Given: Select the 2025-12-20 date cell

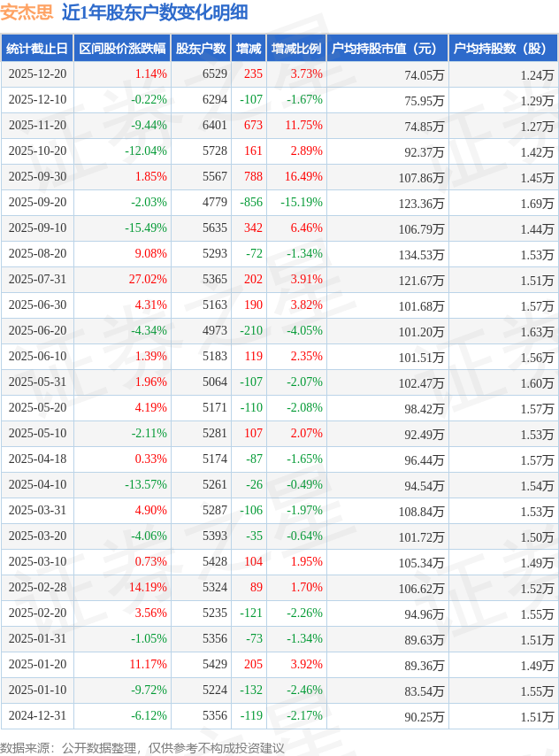Looking at the screenshot, I should (37, 74).
